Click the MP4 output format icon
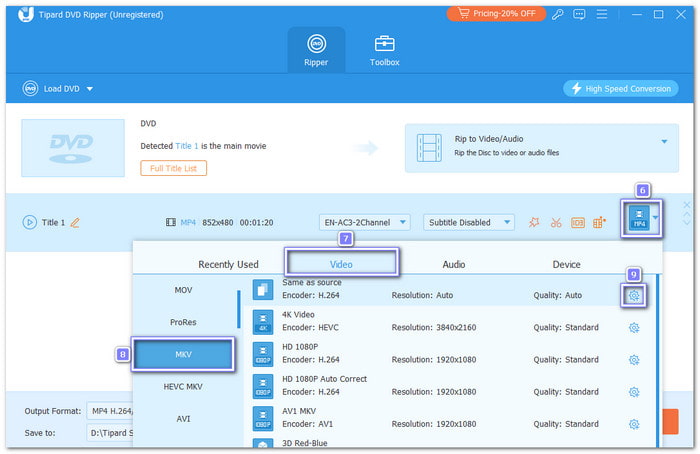The width and height of the screenshot is (700, 454). 637,221
